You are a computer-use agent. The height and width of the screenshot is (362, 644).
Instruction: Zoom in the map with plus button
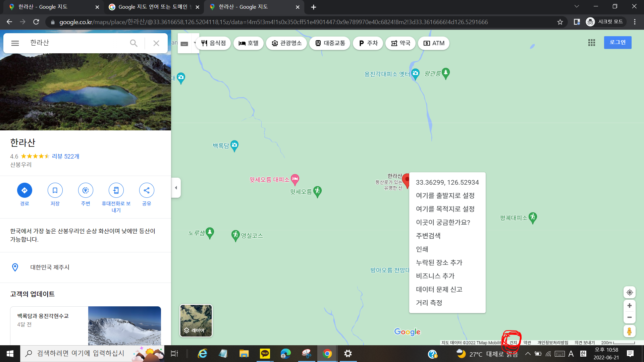(630, 306)
